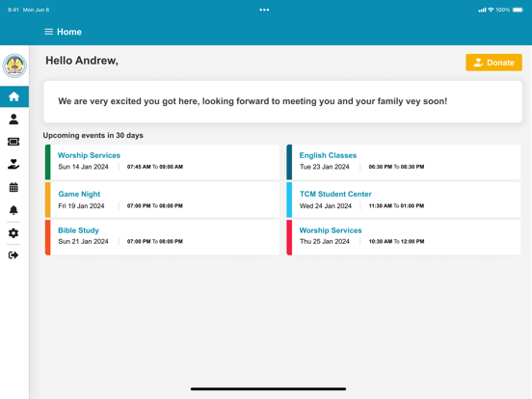Screen dimensions: 532x399
Task: Open the Bible Study event
Action: click(162, 237)
